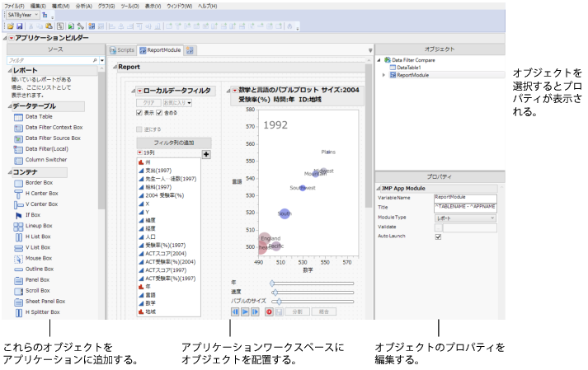Click the table icon next to SATByYear dropdown

coord(45,15)
